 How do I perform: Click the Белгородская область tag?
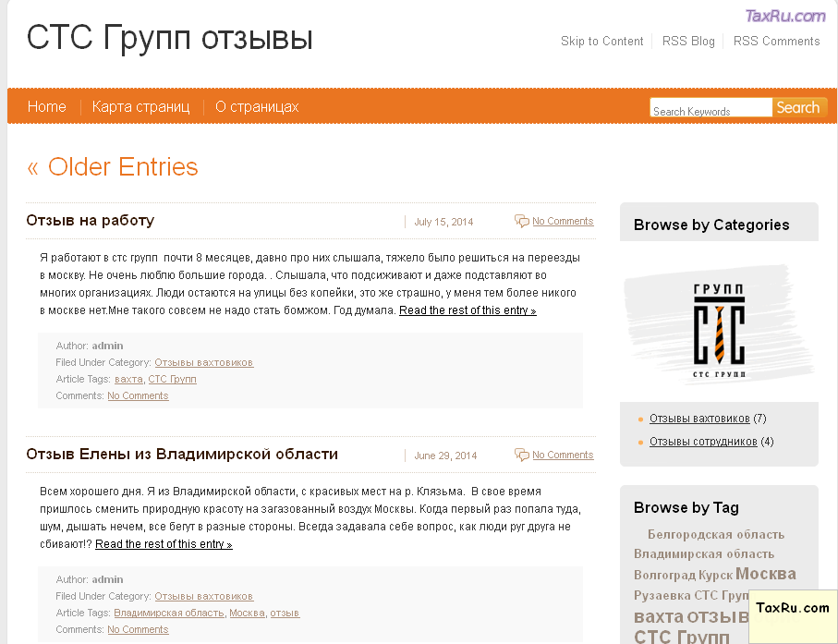pyautogui.click(x=715, y=534)
